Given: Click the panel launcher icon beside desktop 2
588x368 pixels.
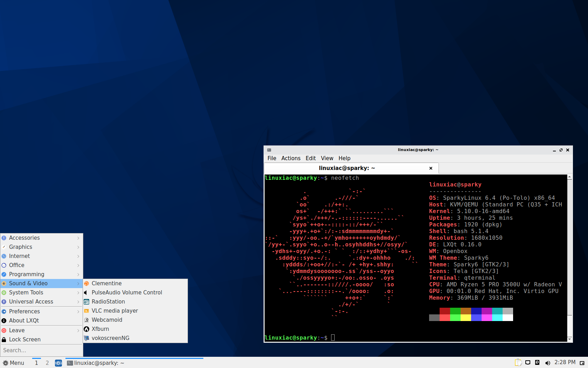Looking at the screenshot, I should tap(58, 363).
